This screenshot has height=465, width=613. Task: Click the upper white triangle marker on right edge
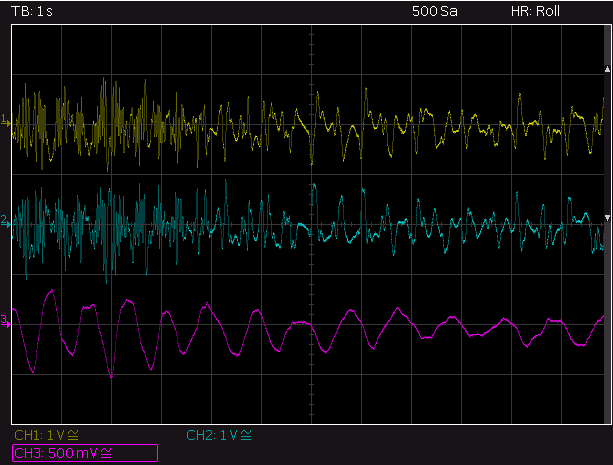coord(607,69)
